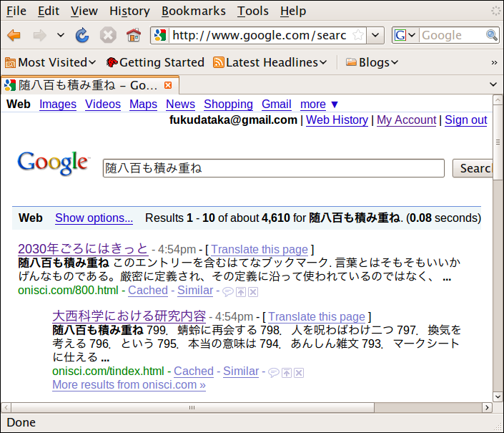This screenshot has height=433, width=504.
Task: Open the list all tabs dropdown
Action: pos(493,84)
